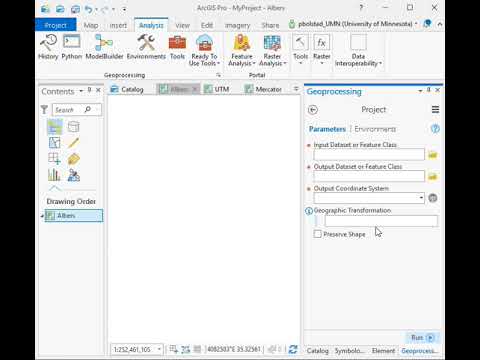480x360 pixels.
Task: Open the Geoprocessing pane hamburger menu
Action: coord(435,110)
